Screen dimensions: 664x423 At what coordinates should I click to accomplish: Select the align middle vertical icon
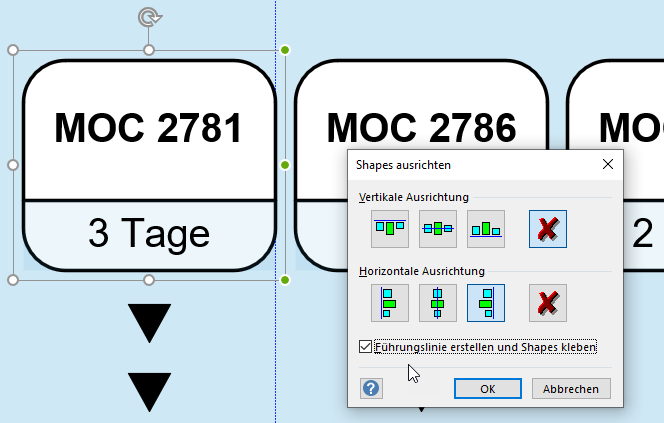(438, 229)
